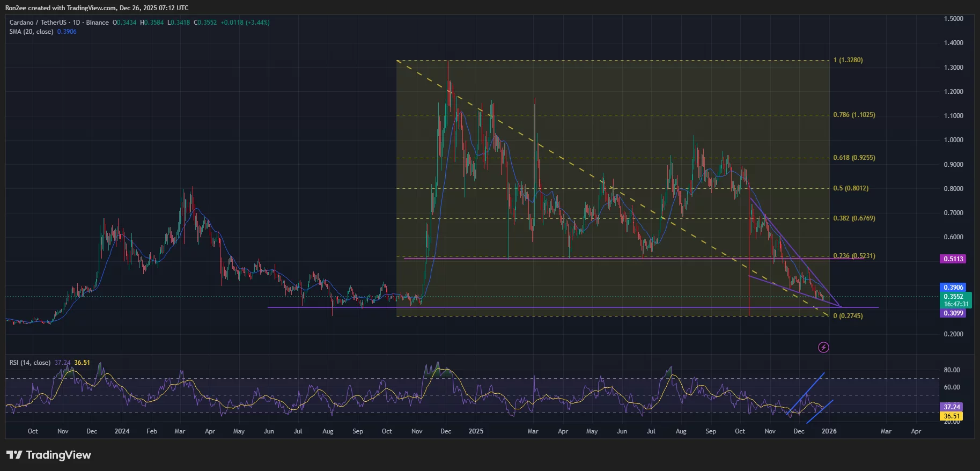Select the RSI (14, close) indicator label
980x471 pixels.
coord(30,363)
